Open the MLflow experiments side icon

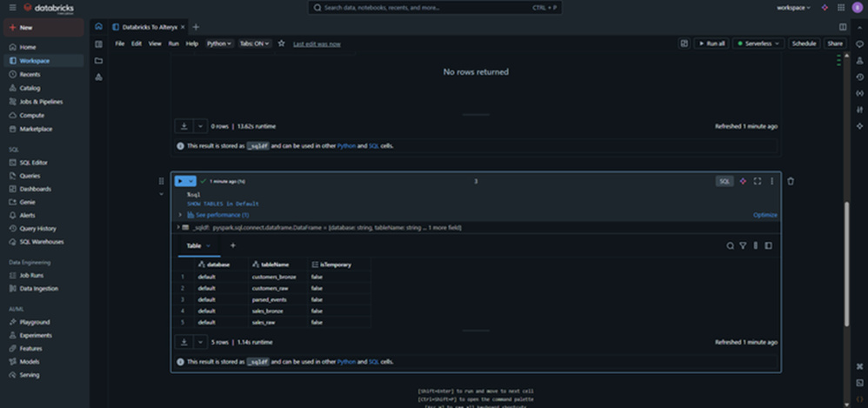pyautogui.click(x=859, y=60)
